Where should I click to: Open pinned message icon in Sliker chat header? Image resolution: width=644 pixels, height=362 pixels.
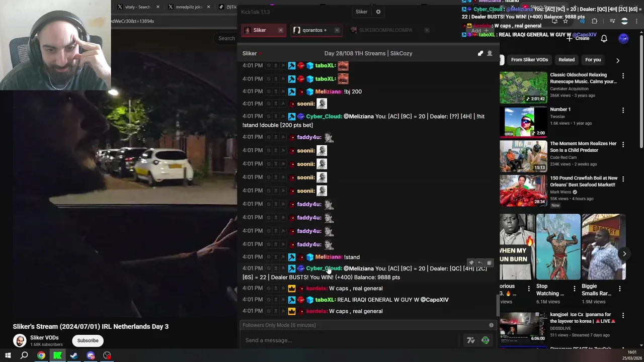coord(480,53)
